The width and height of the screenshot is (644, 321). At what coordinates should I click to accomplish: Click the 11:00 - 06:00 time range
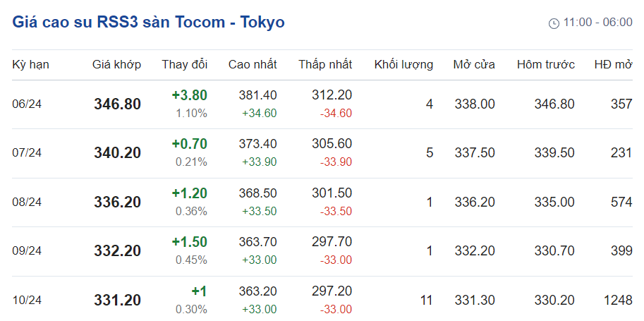point(598,23)
